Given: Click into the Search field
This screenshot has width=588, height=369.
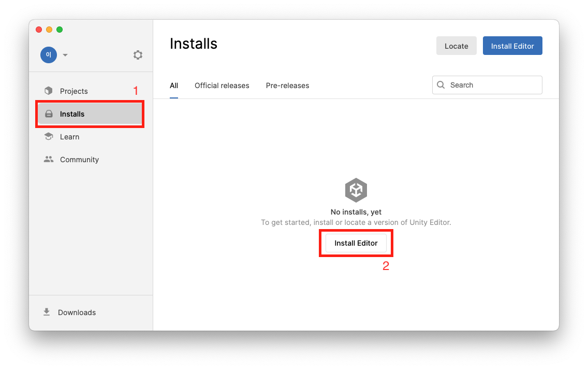Looking at the screenshot, I should pyautogui.click(x=487, y=85).
